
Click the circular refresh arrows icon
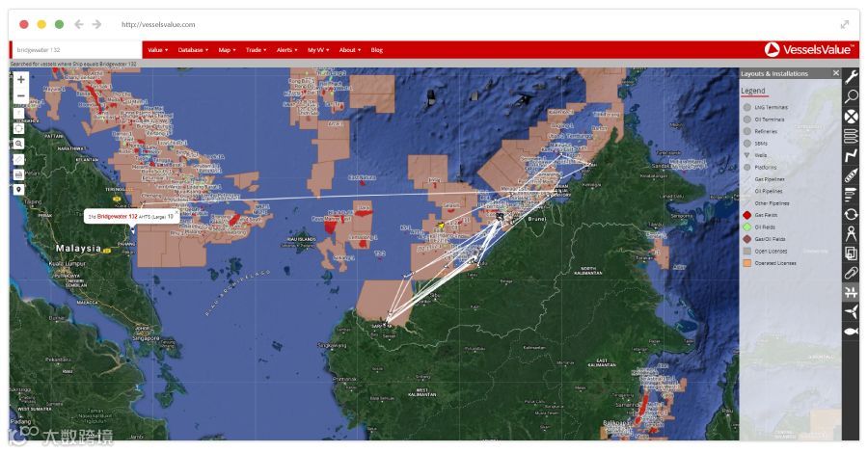pos(851,214)
